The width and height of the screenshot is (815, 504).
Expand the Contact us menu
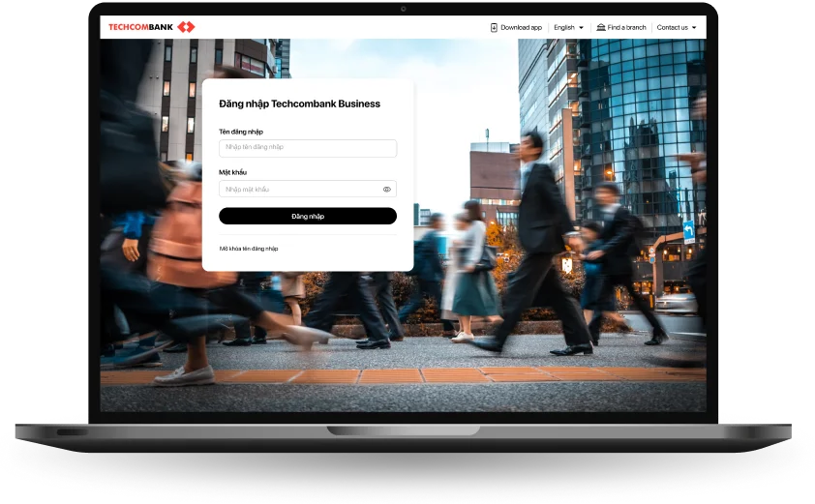coord(672,27)
